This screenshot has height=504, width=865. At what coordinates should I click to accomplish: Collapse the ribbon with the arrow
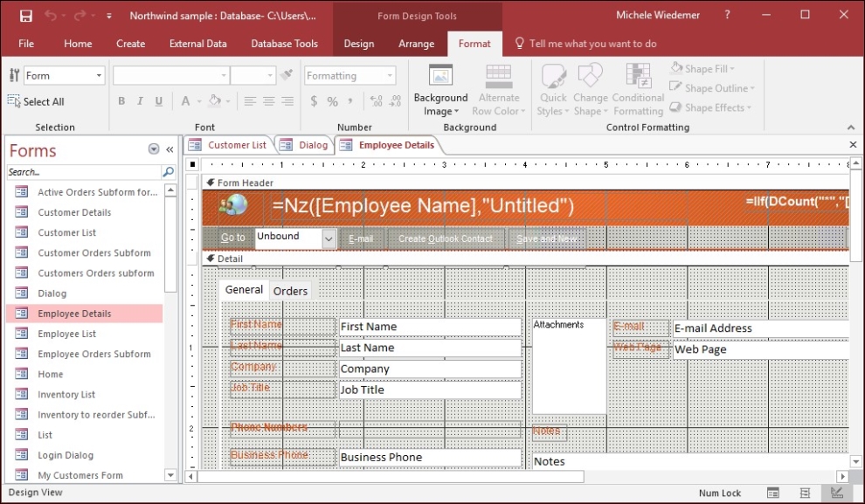coord(851,128)
